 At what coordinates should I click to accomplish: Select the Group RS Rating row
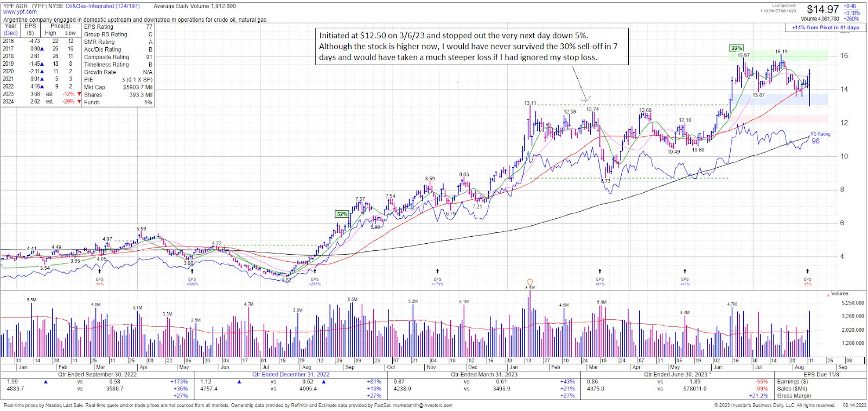point(118,34)
